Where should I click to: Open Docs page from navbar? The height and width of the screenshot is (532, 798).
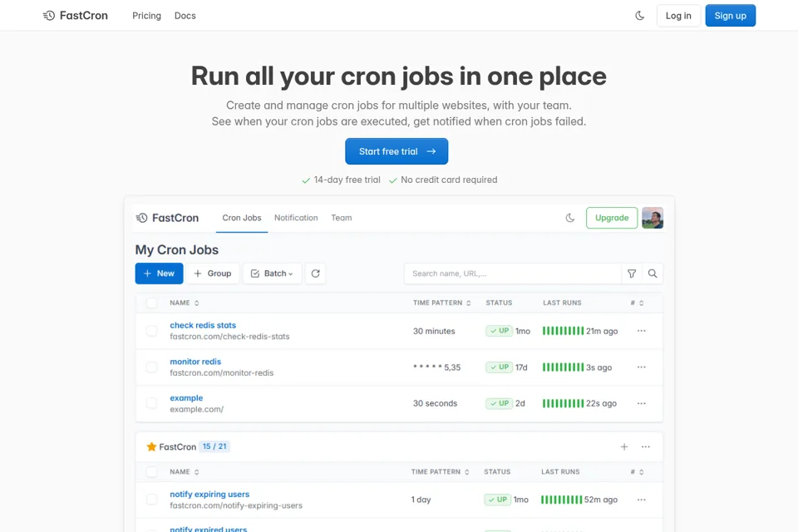[185, 16]
